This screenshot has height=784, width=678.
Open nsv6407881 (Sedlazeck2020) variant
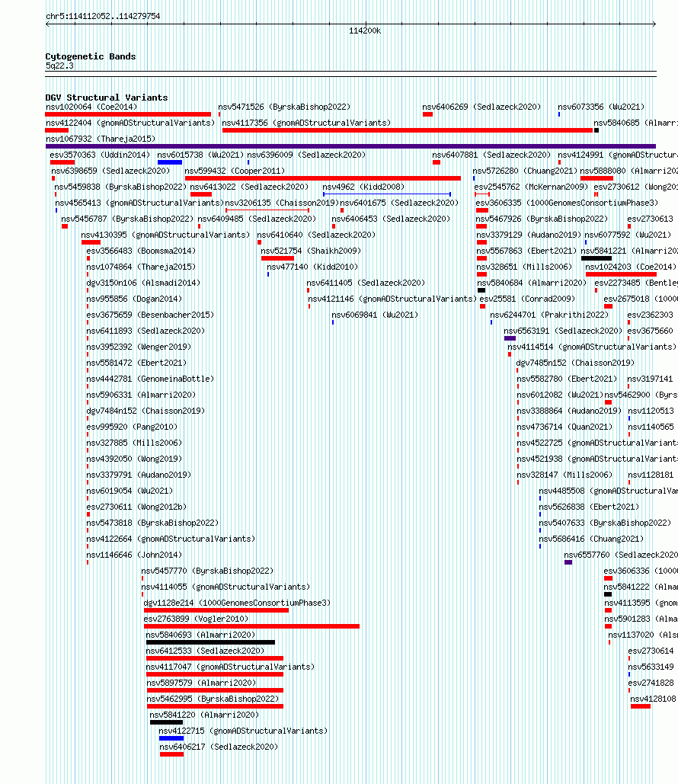click(491, 155)
